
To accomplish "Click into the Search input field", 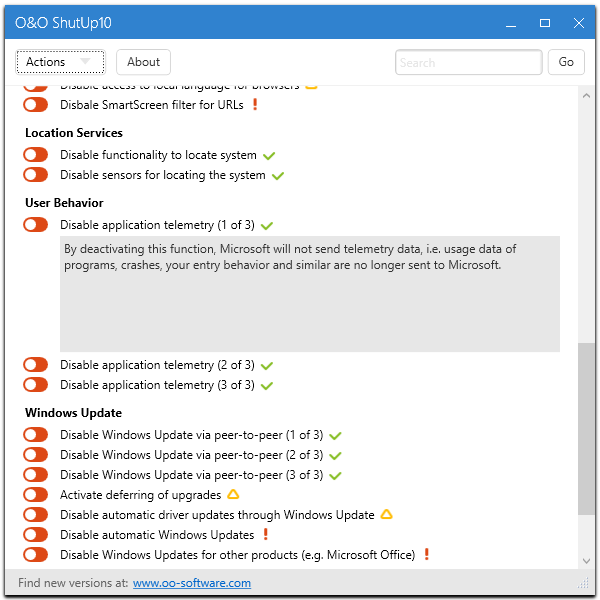I will pos(468,62).
